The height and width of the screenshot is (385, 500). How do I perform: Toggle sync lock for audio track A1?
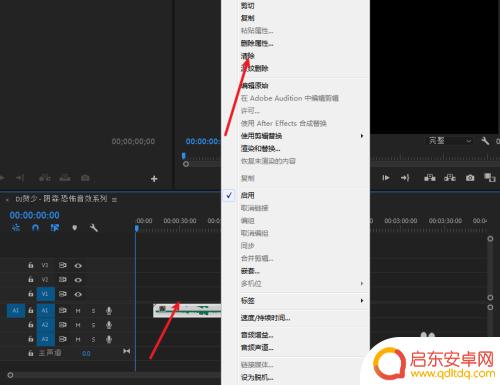point(62,311)
